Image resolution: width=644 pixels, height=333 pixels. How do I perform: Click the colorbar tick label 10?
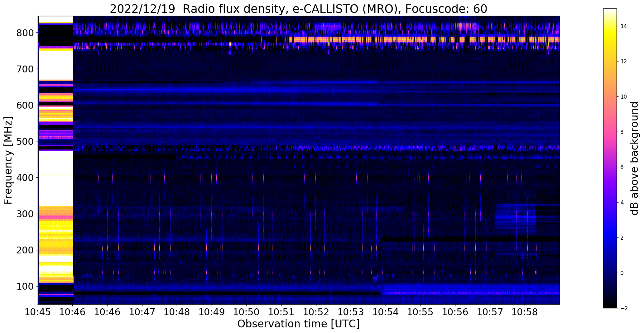(x=624, y=97)
